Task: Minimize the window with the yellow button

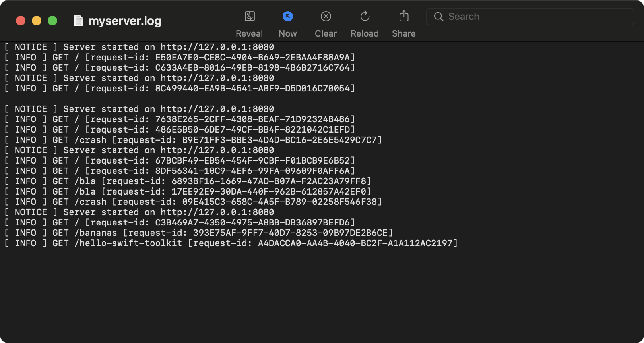Action: [37, 21]
